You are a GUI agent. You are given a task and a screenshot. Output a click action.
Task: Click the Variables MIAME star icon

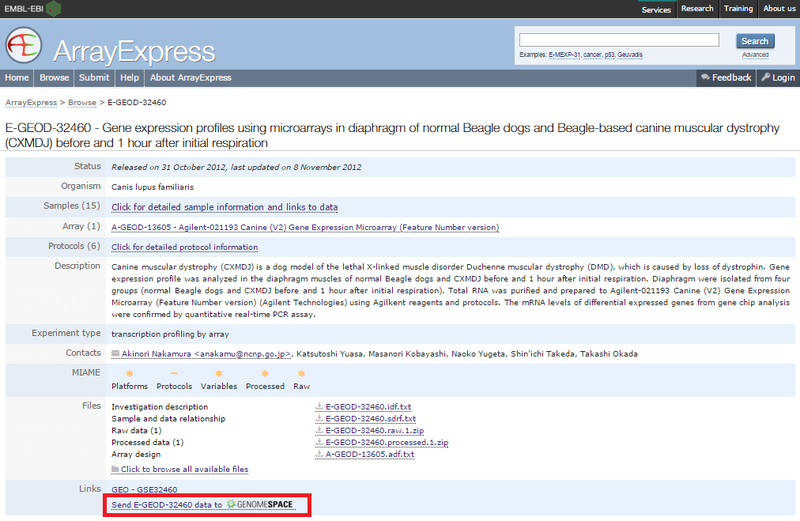click(219, 372)
